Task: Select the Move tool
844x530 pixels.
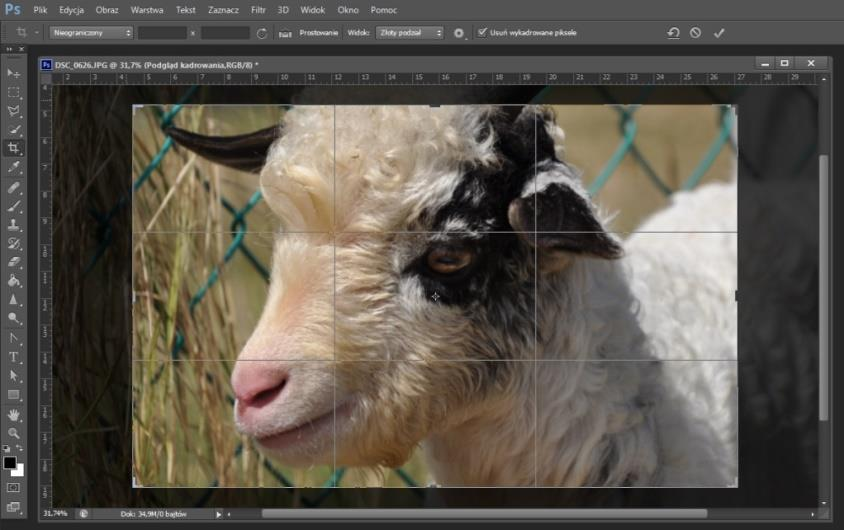Action: (x=14, y=74)
